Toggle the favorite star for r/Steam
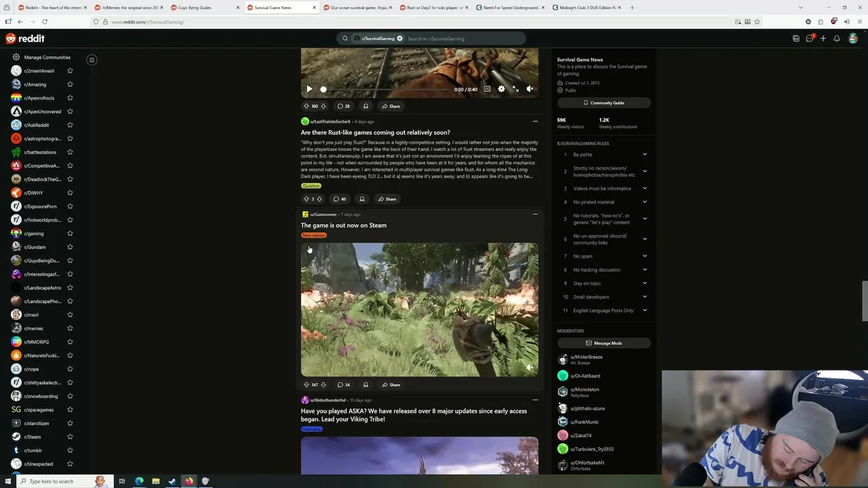Screen dimensions: 868x488 click(x=70, y=436)
